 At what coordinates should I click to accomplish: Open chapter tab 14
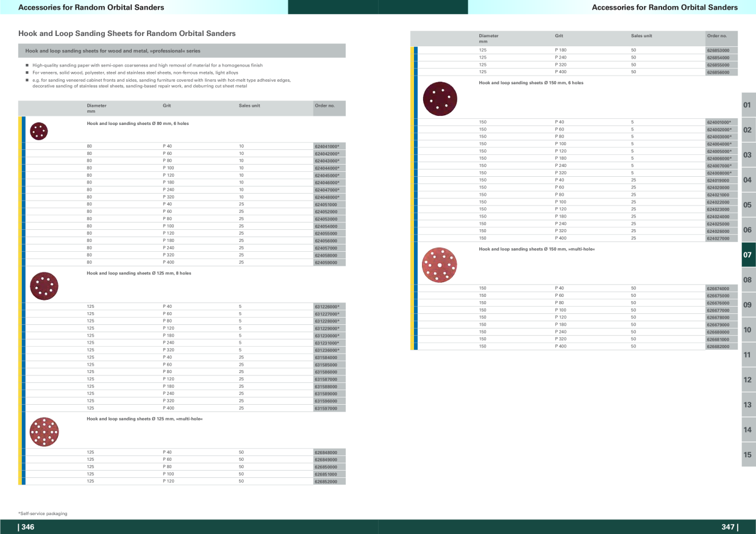pyautogui.click(x=749, y=430)
